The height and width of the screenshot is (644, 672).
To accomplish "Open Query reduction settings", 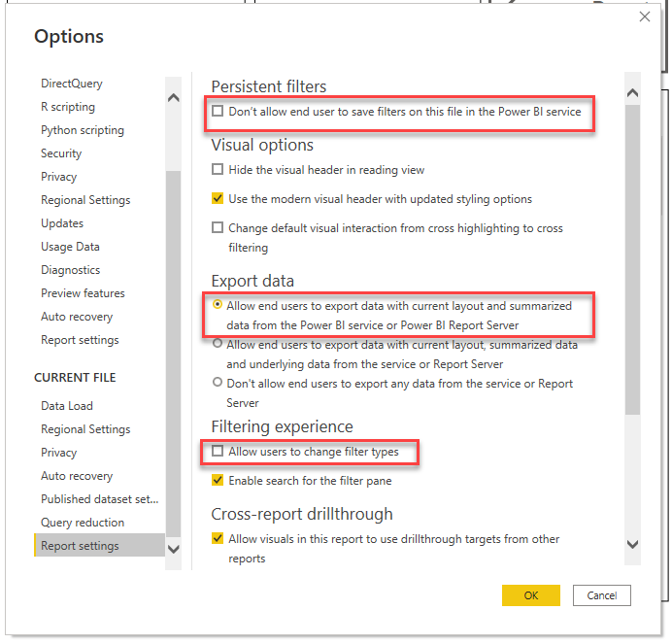I will coord(83,523).
